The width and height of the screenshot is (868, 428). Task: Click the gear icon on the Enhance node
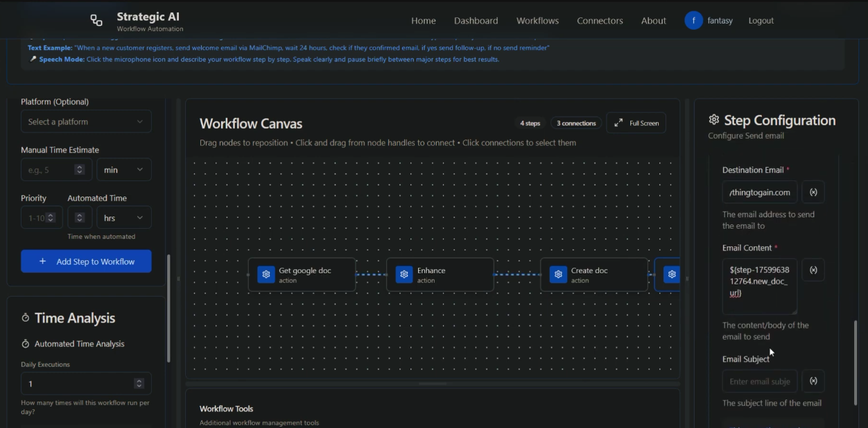[404, 274]
